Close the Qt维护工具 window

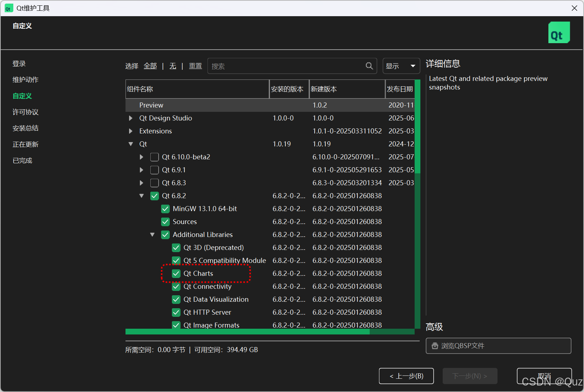click(574, 8)
